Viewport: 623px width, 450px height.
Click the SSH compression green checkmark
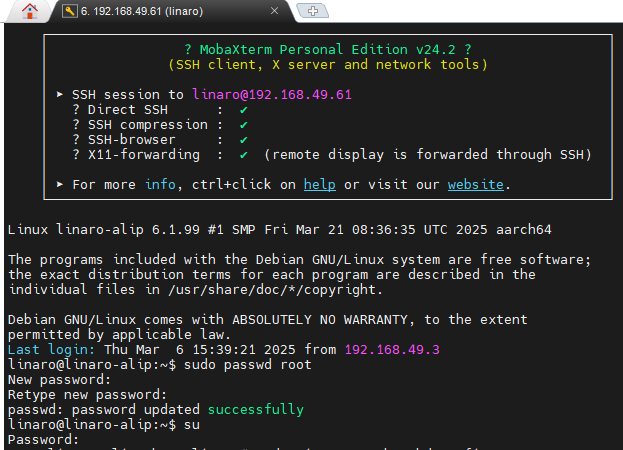point(244,125)
